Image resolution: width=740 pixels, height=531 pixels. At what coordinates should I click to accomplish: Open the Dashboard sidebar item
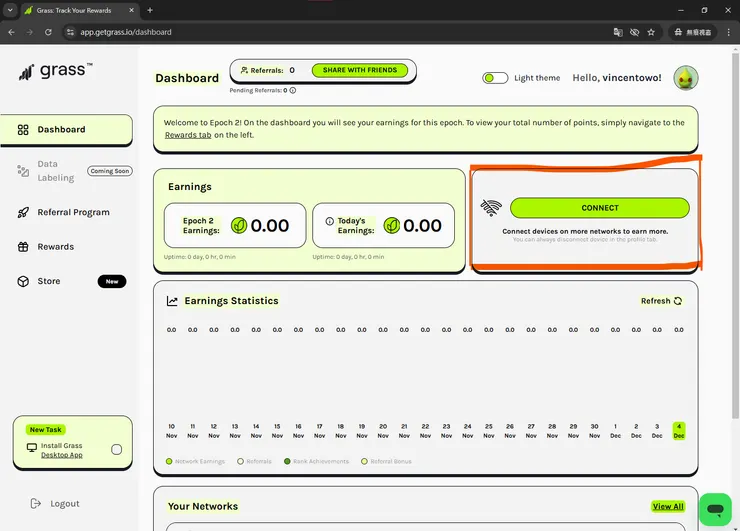click(67, 130)
